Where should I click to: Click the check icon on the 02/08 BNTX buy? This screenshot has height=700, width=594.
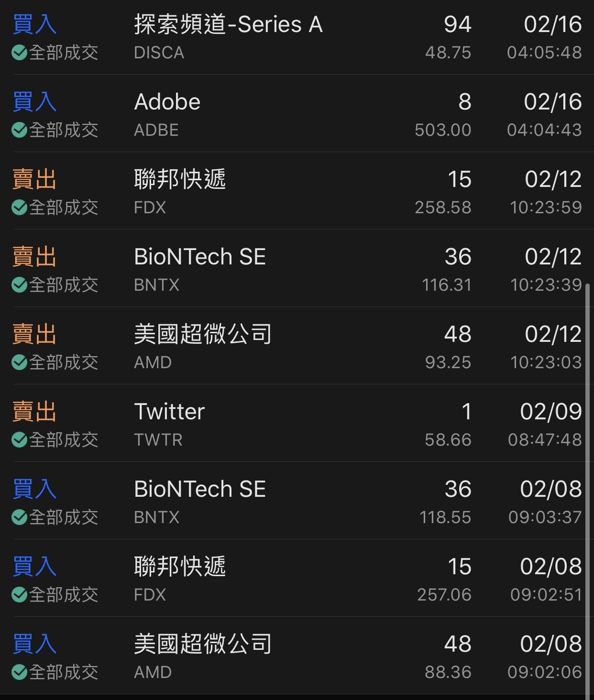point(19,517)
